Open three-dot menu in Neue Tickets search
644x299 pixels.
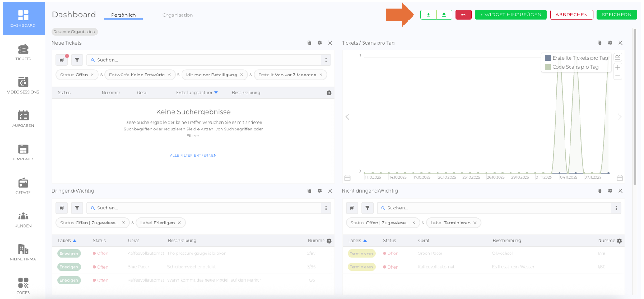[325, 60]
